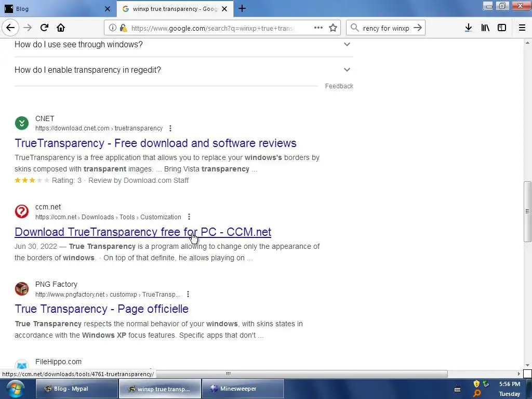Click the taskbar clock 5:56 PM
The width and height of the screenshot is (532, 399).
click(510, 384)
